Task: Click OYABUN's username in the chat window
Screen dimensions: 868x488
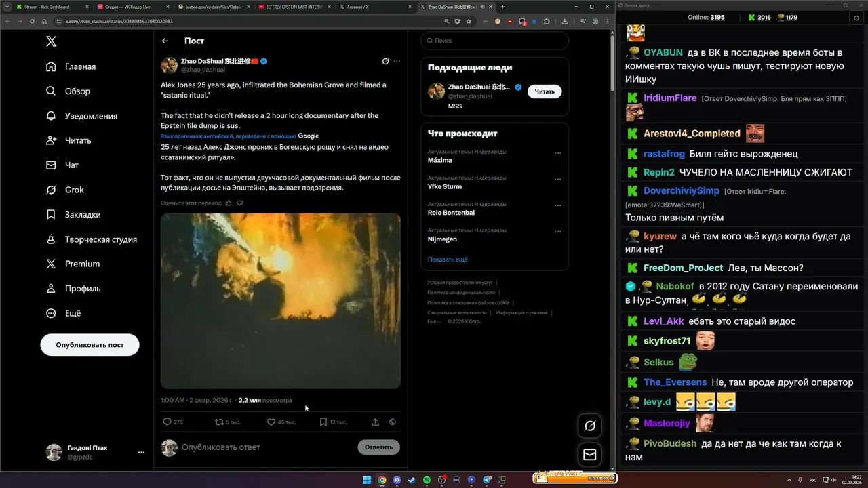Action: pos(663,52)
